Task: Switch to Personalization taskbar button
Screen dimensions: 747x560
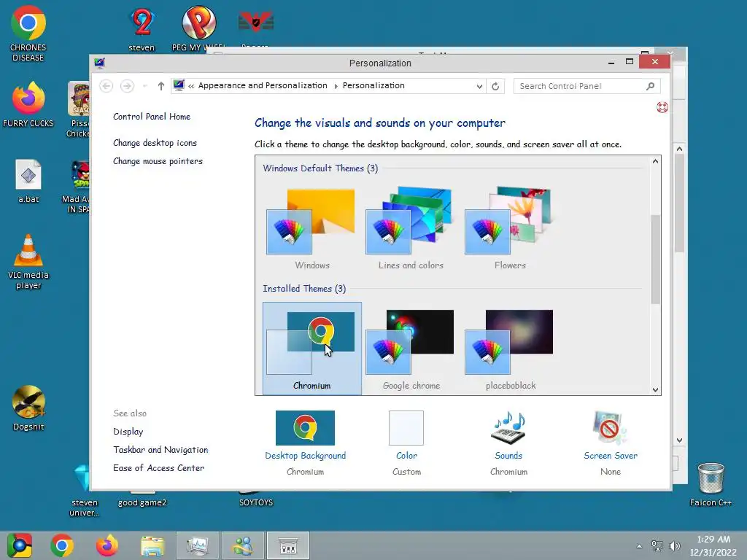Action: pyautogui.click(x=287, y=545)
